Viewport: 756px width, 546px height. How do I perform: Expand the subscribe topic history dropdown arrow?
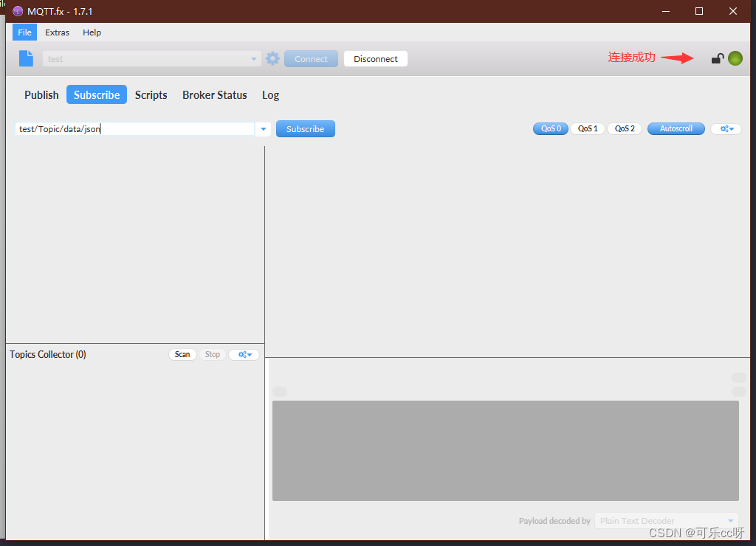264,128
